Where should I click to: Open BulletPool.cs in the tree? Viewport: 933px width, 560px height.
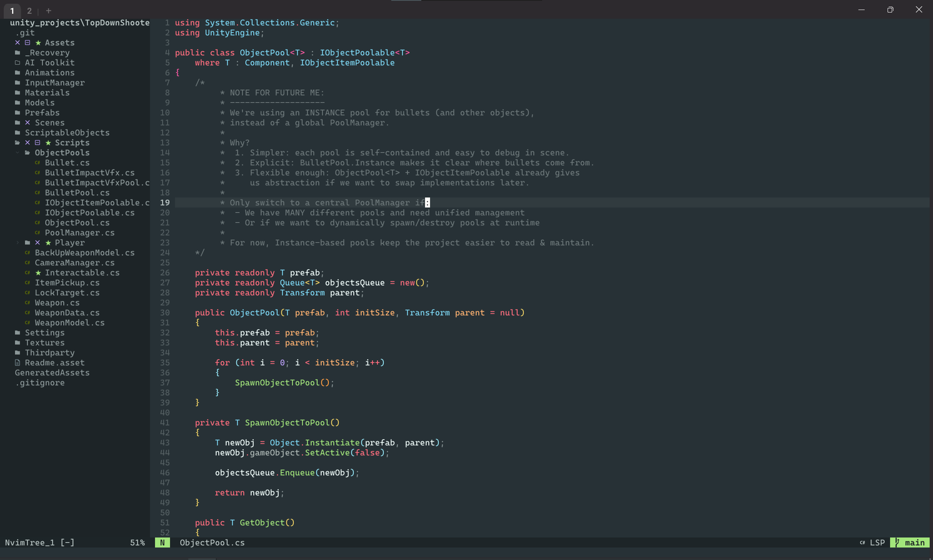point(77,193)
